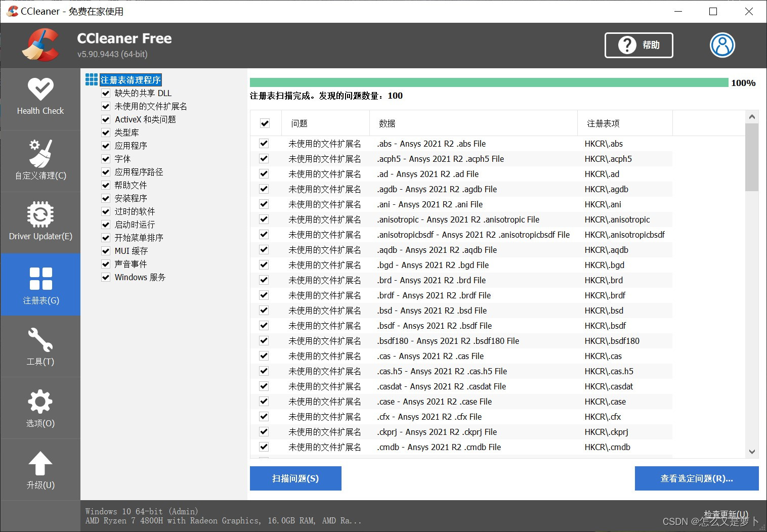This screenshot has height=532, width=767.
Task: Toggle 帮助文件 checkbox
Action: tap(106, 185)
